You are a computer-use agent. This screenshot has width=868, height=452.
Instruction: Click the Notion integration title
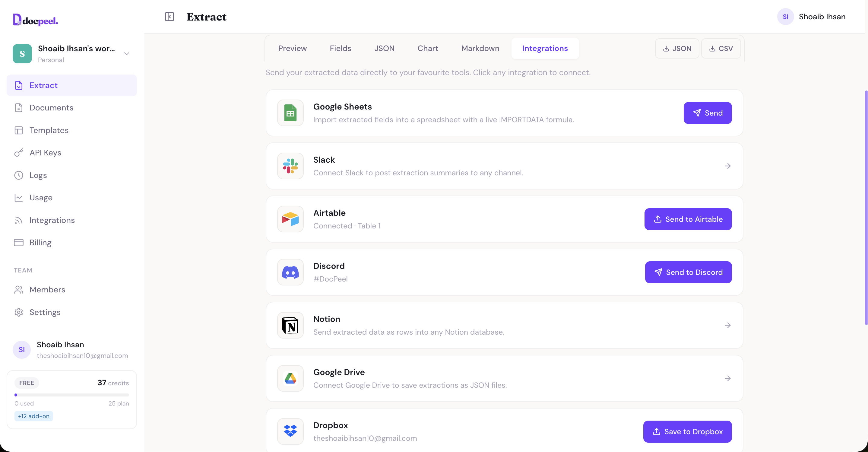[327, 319]
